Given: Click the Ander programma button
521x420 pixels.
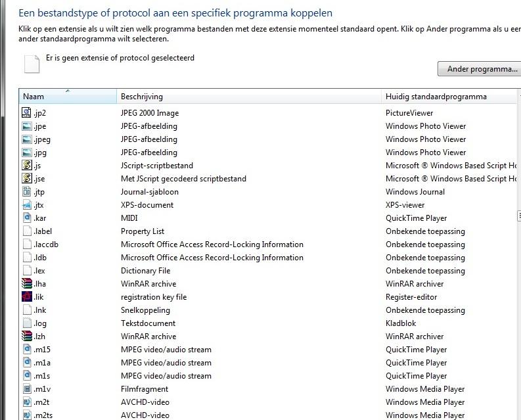Looking at the screenshot, I should pyautogui.click(x=480, y=69).
